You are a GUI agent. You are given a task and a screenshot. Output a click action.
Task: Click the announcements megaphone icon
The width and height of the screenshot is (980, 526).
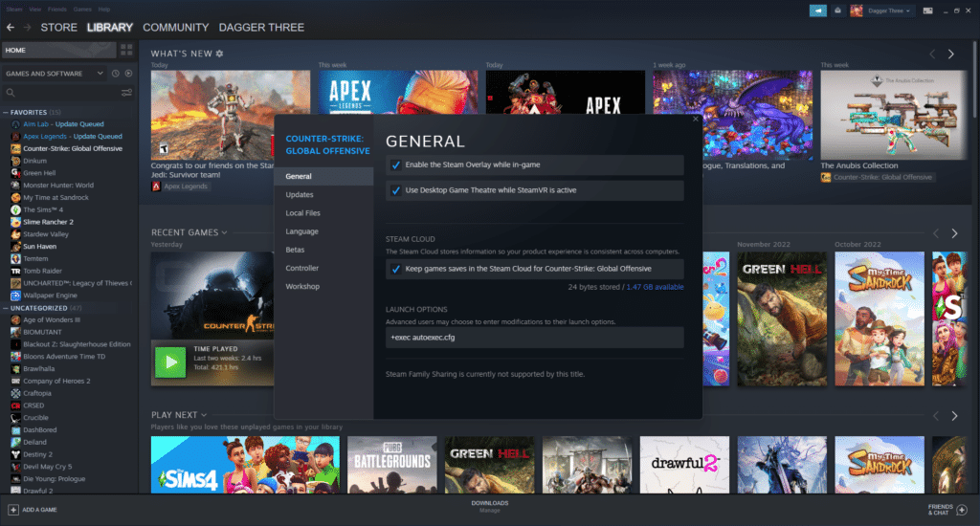(x=817, y=11)
